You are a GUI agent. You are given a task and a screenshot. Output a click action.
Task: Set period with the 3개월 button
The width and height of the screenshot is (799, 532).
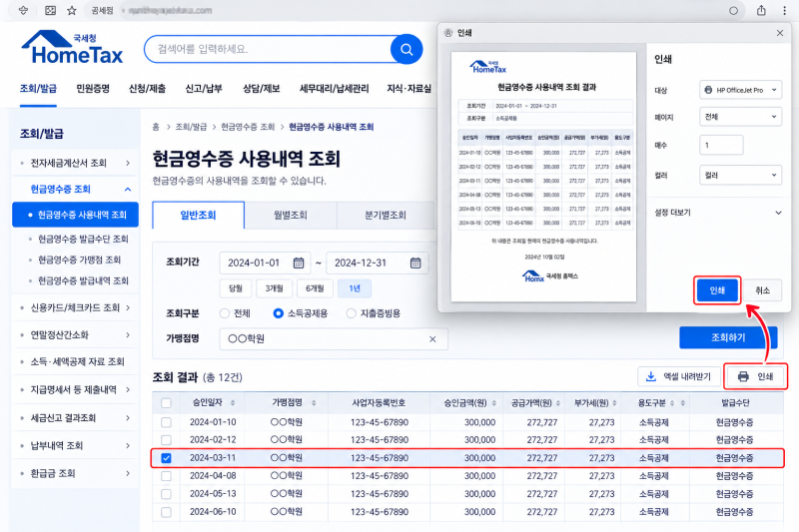[274, 288]
